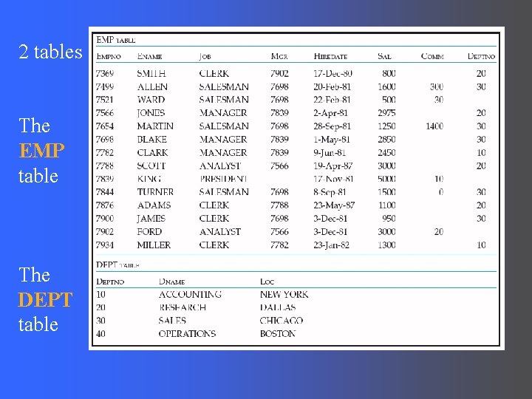Click the 'Empno' column header
Image resolution: width=532 pixels, height=399 pixels.
click(109, 56)
